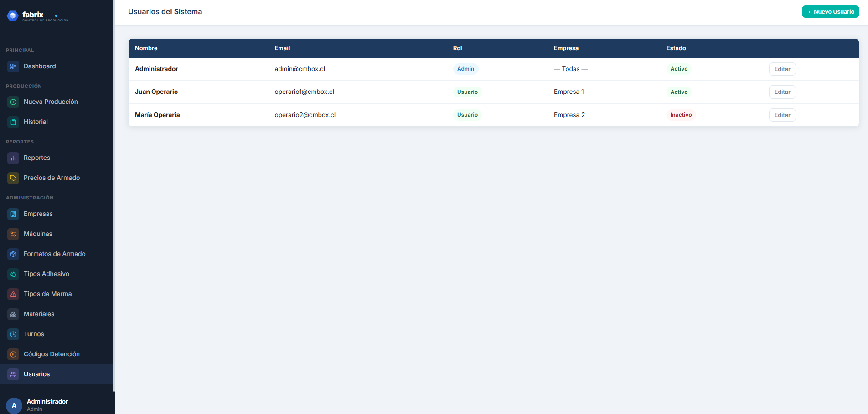This screenshot has width=868, height=414.
Task: Click the Inactivo status badge
Action: 681,115
